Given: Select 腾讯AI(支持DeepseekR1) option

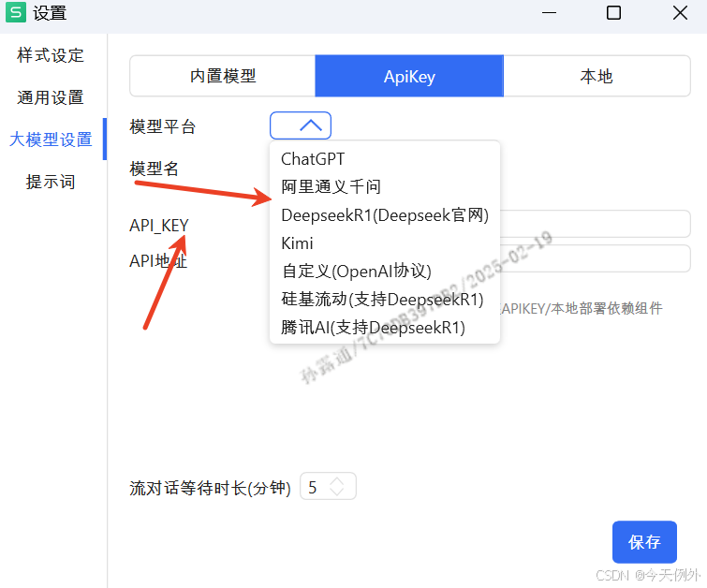Looking at the screenshot, I should click(373, 328).
